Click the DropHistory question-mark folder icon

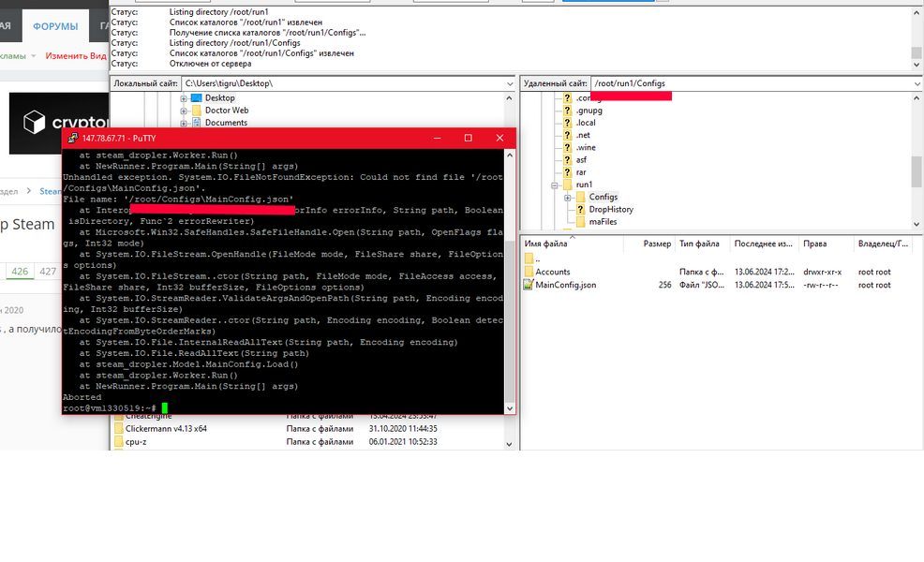(x=580, y=209)
